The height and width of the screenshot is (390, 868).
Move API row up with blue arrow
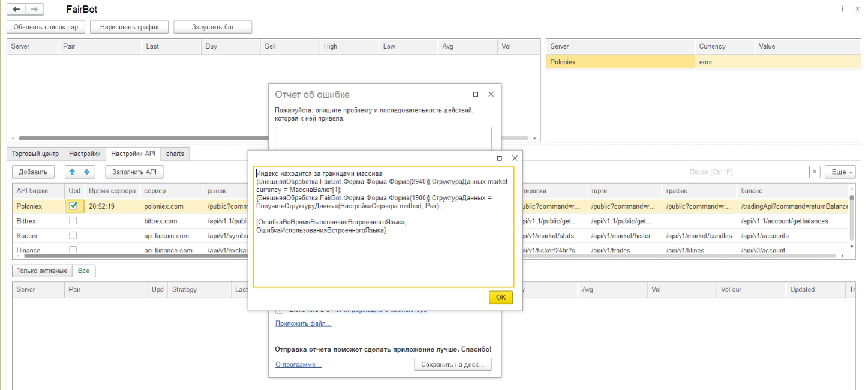[72, 172]
